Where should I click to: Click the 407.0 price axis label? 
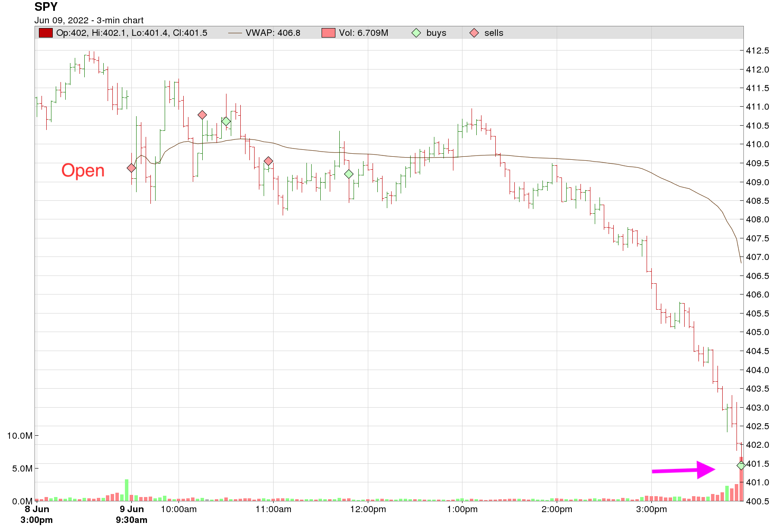point(758,257)
